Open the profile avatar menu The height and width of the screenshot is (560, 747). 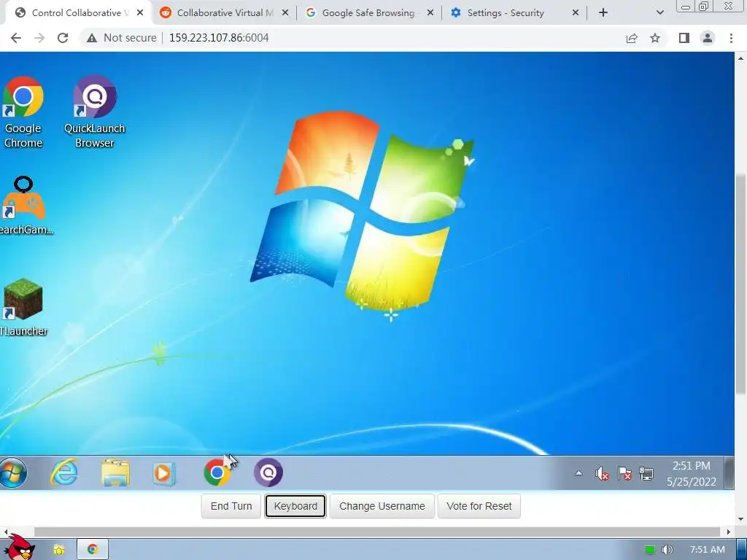pyautogui.click(x=708, y=38)
